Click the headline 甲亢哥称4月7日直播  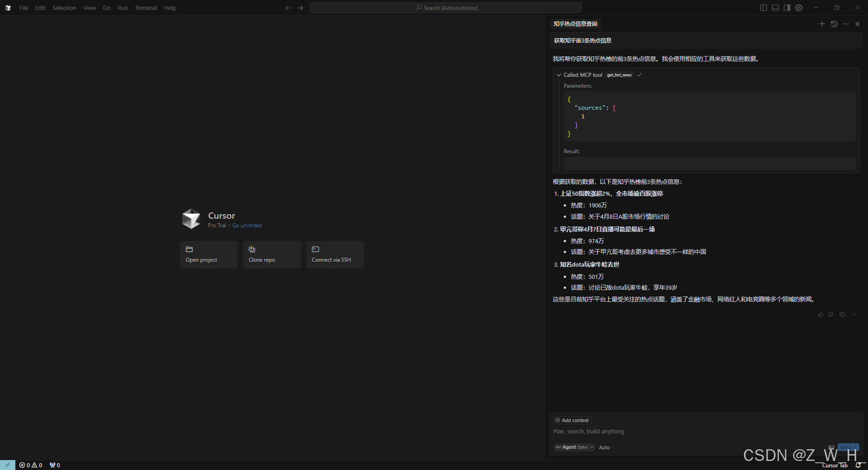point(608,229)
